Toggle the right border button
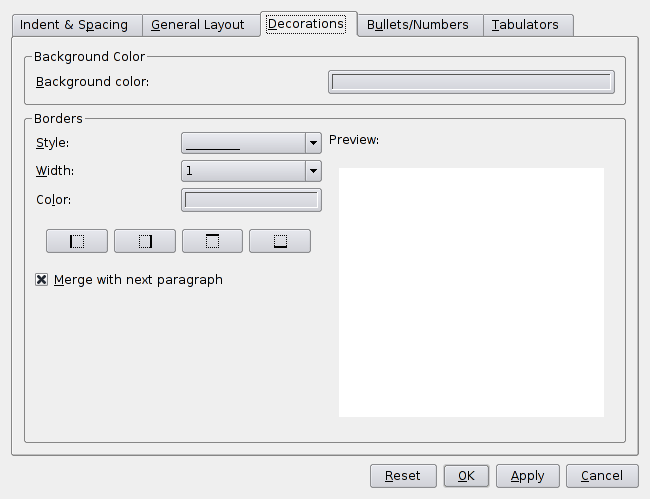Image resolution: width=650 pixels, height=499 pixels. (144, 241)
